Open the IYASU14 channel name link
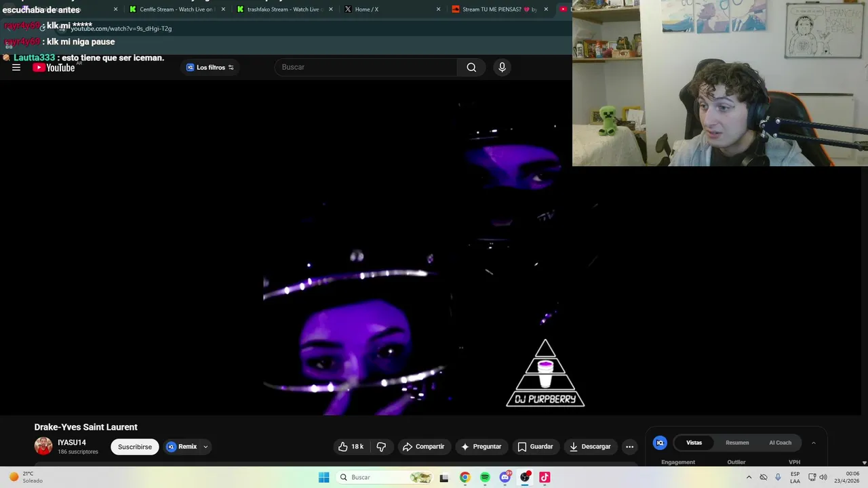The image size is (868, 488). tap(72, 443)
